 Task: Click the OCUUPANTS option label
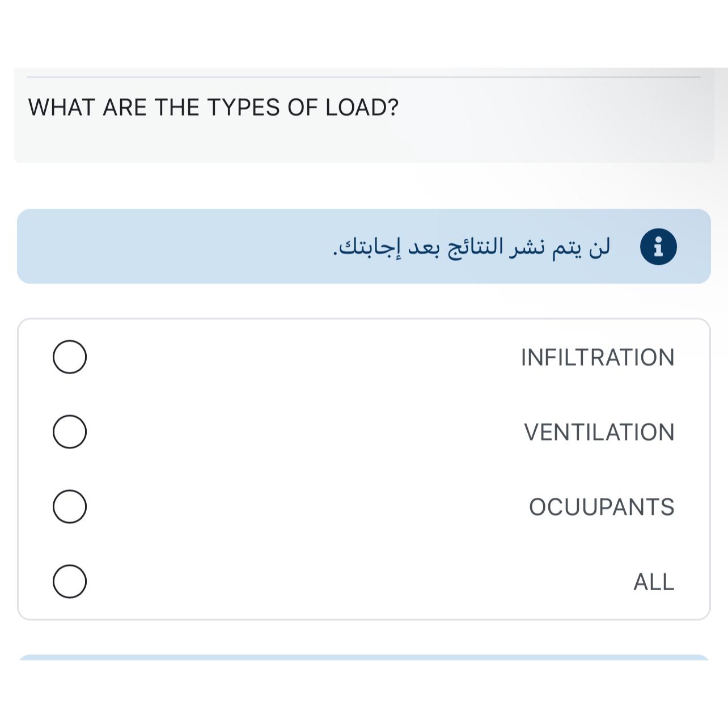click(x=601, y=507)
